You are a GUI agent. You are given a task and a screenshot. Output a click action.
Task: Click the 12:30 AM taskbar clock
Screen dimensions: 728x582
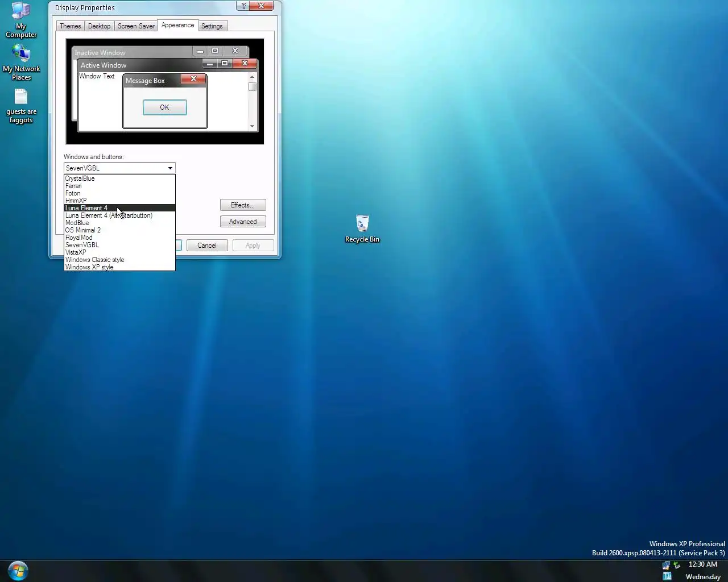coord(702,564)
